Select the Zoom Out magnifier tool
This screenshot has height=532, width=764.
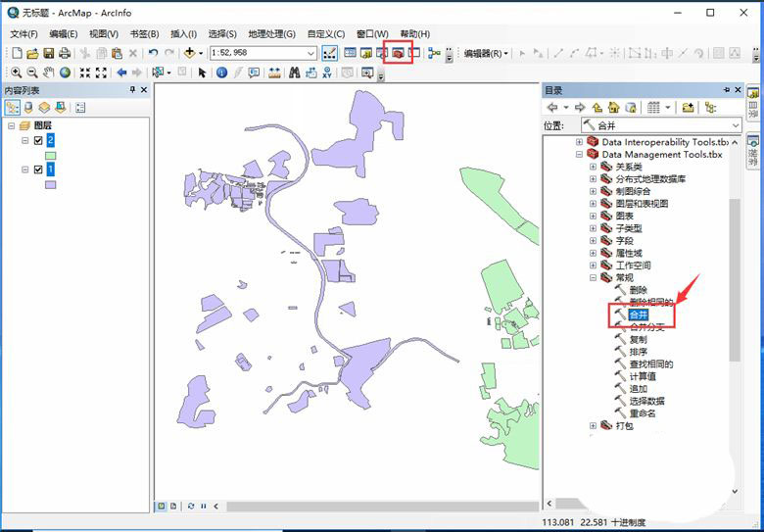32,73
